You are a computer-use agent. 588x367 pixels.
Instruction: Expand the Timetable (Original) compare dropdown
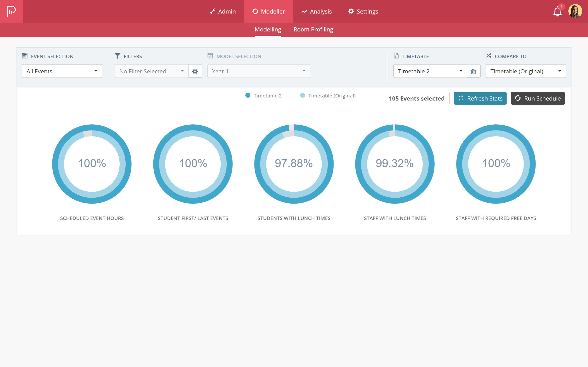pyautogui.click(x=526, y=71)
